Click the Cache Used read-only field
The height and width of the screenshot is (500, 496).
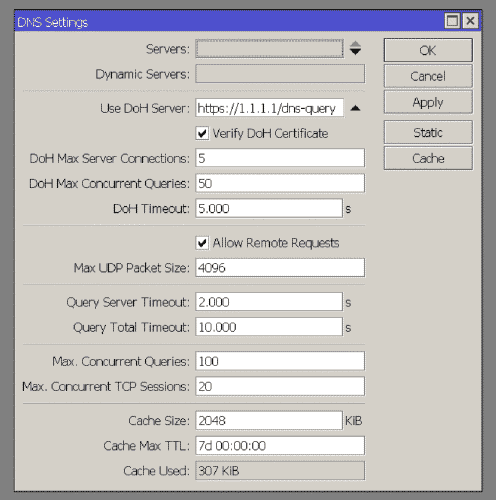point(280,471)
